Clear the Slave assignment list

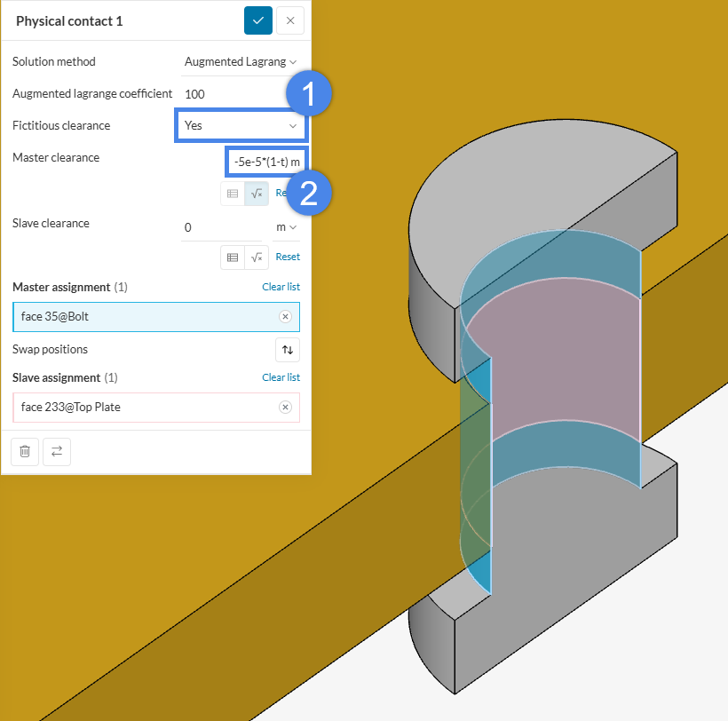coord(281,377)
